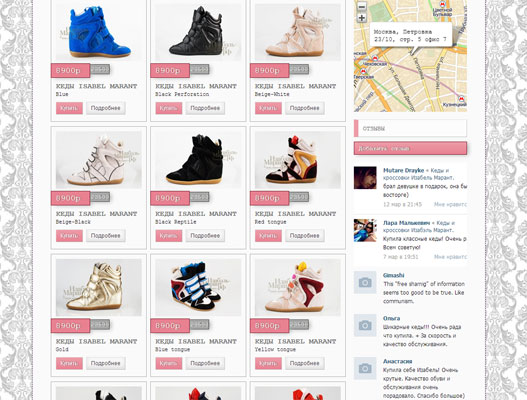The height and width of the screenshot is (400, 527).
Task: Click Gimashi's camera placeholder avatar
Action: (x=365, y=282)
